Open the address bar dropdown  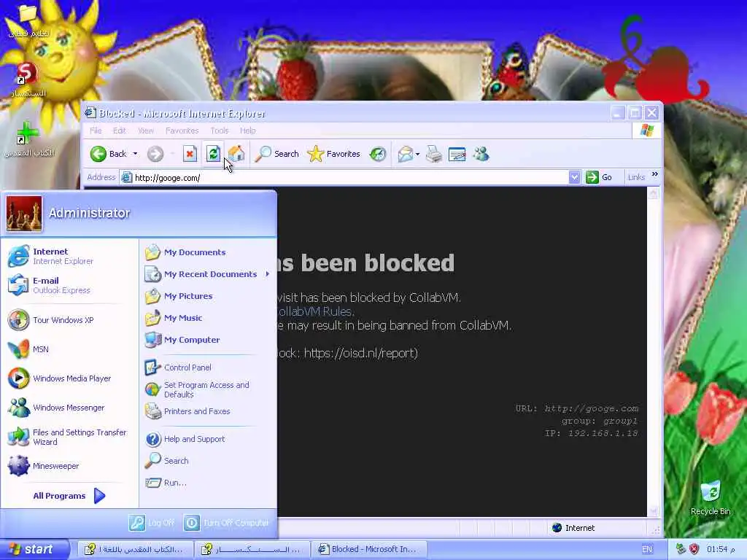[575, 178]
